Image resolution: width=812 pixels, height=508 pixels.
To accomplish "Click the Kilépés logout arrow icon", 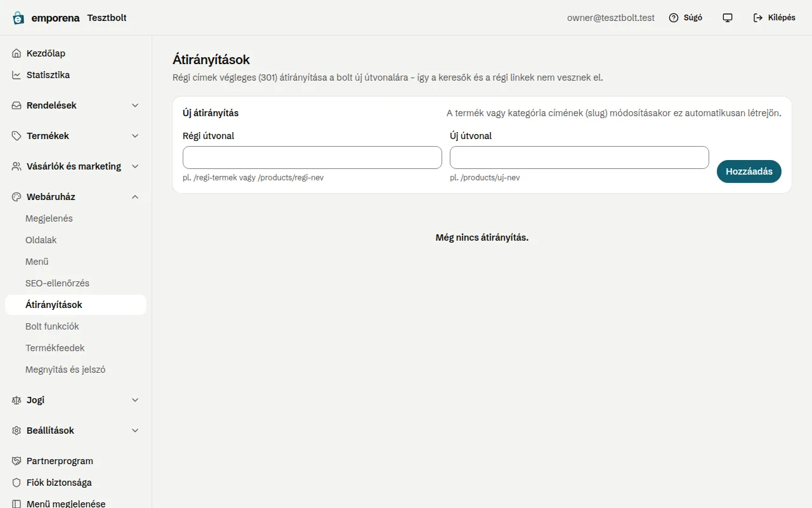I will coord(758,18).
